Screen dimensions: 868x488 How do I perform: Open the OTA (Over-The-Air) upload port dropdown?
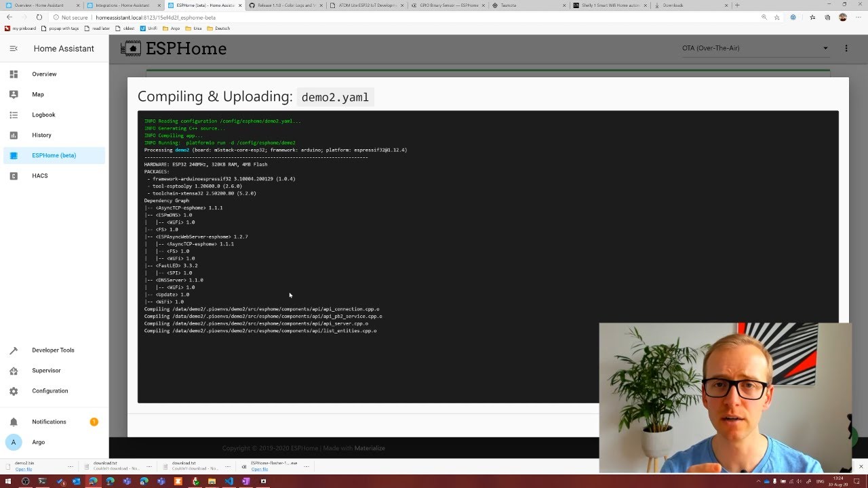tap(755, 48)
